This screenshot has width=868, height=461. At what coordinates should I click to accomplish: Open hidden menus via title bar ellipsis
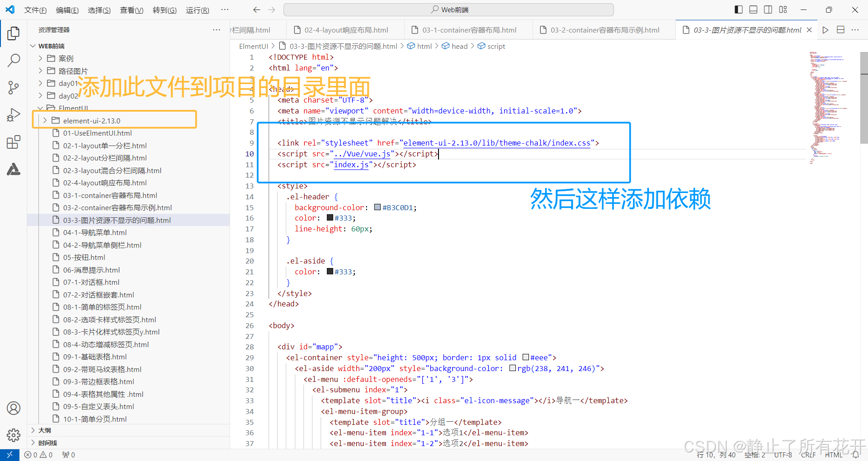pyautogui.click(x=225, y=9)
